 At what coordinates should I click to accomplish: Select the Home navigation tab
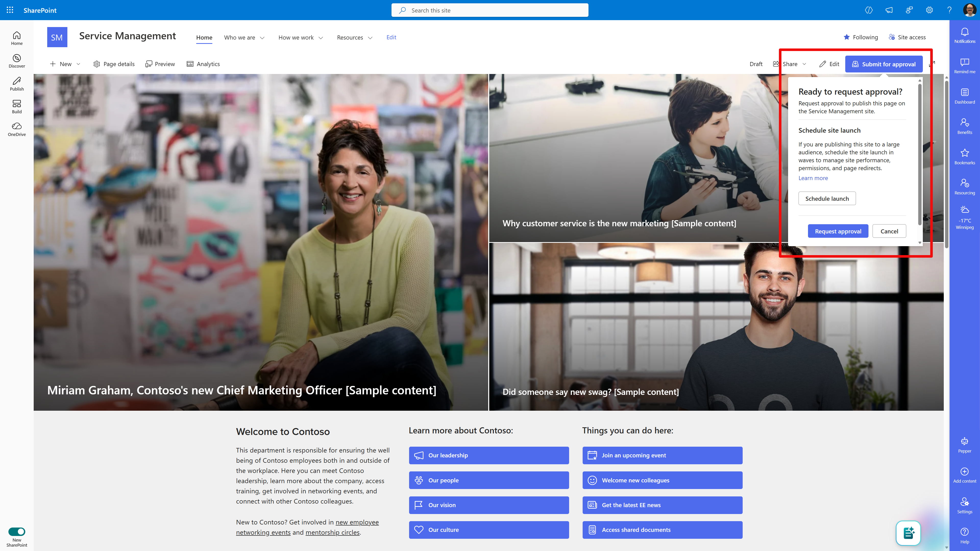(x=204, y=38)
